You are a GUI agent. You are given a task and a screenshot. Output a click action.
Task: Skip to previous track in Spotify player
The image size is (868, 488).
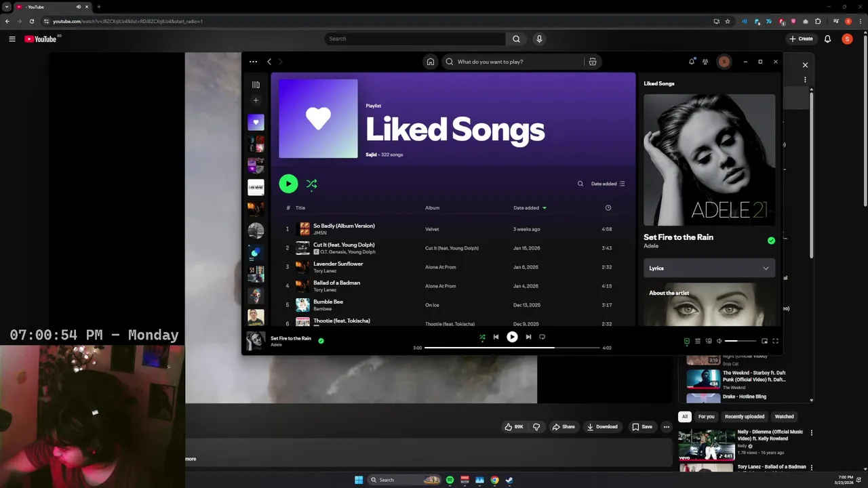(x=496, y=337)
